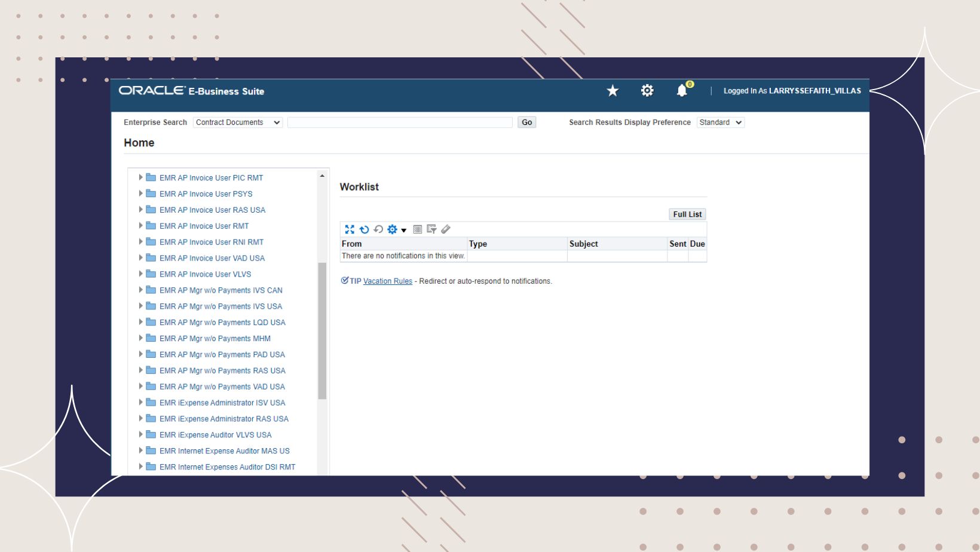Screen dimensions: 980x552
Task: Open EMR AP Mgr w/o Payments VAD USA
Action: pyautogui.click(x=222, y=387)
